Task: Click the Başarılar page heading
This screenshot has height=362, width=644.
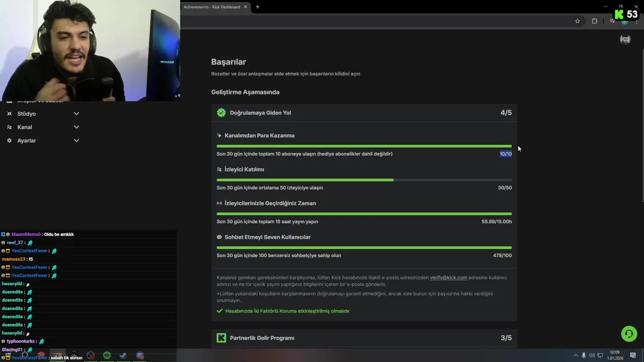Action: point(228,62)
